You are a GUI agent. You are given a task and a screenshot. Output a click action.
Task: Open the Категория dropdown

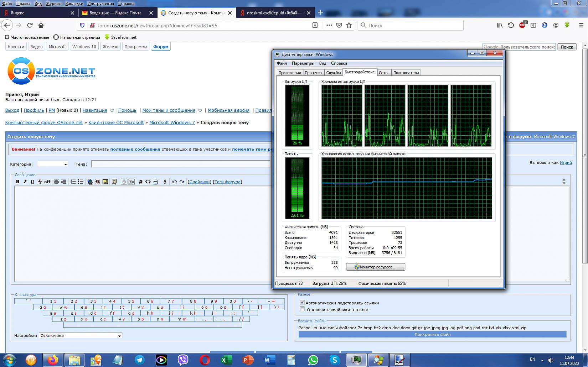[x=53, y=164]
